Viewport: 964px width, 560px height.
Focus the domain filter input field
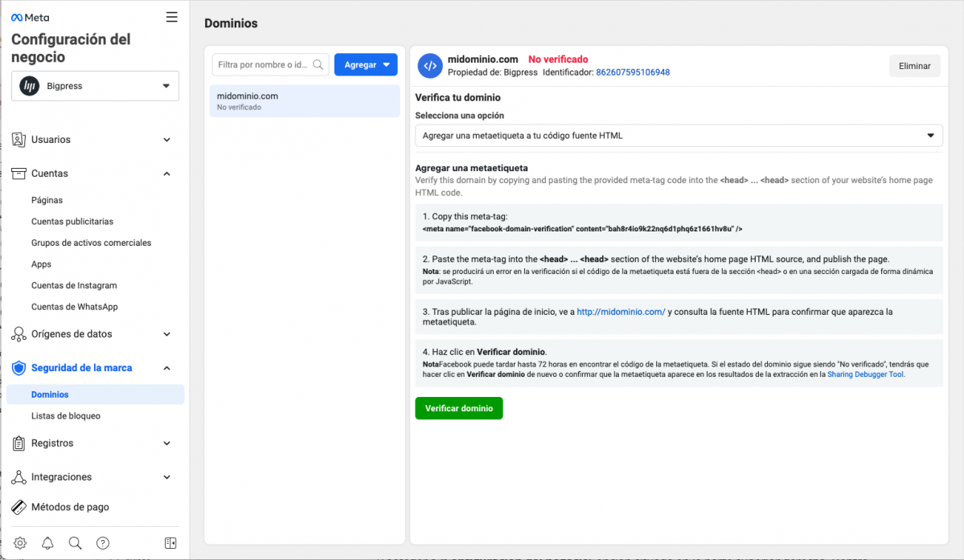[x=270, y=64]
